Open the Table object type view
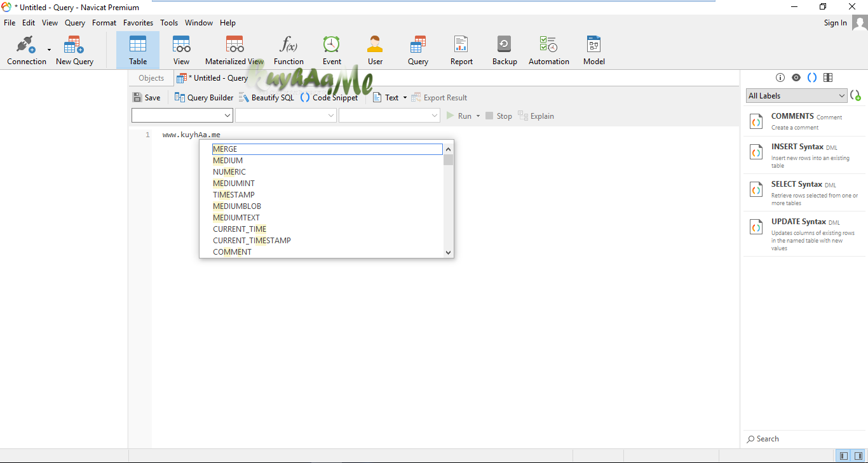 click(x=138, y=50)
